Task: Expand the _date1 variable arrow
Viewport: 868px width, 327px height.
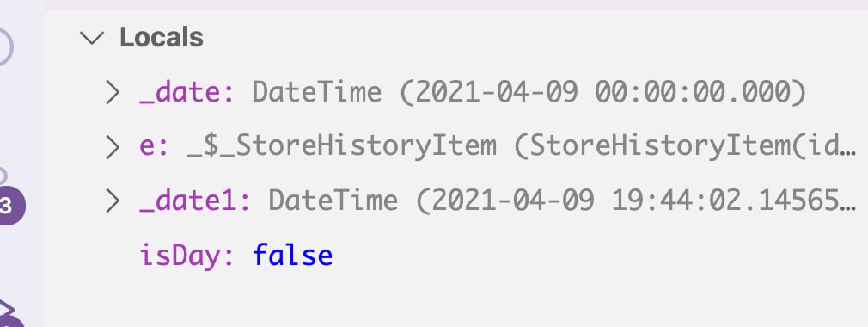Action: pos(113,201)
